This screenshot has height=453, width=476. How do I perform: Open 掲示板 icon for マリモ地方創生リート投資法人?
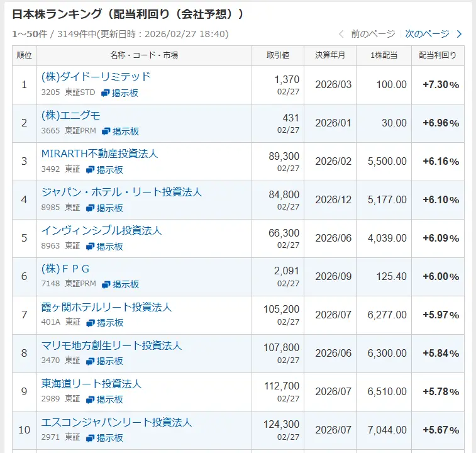click(91, 361)
